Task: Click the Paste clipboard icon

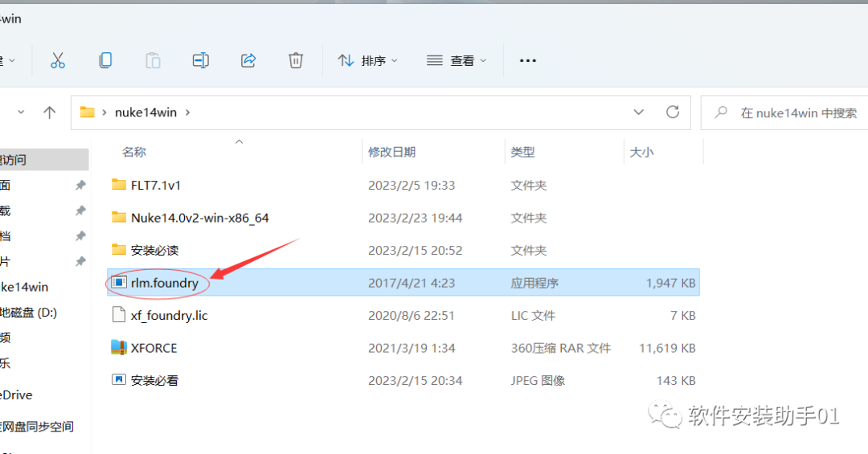Action: coord(153,60)
